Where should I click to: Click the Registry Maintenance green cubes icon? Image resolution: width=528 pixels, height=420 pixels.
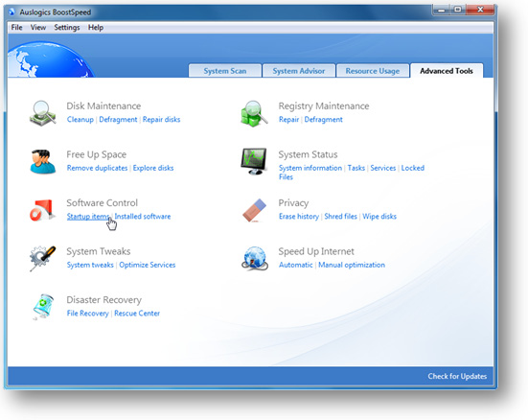(254, 113)
